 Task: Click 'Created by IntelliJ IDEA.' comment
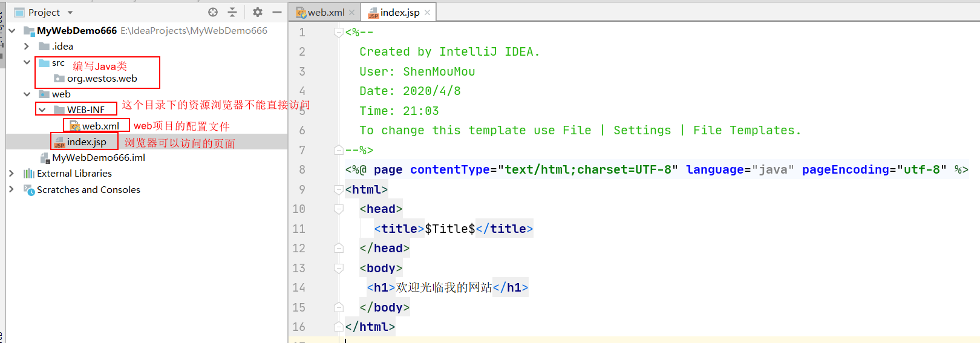click(x=449, y=51)
